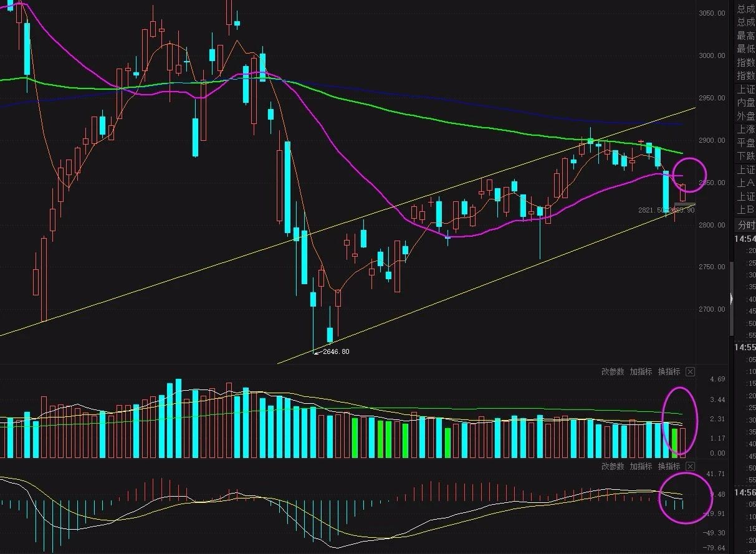756x554 pixels.
Task: Select the 内盘 row in the side panel
Action: tap(746, 103)
